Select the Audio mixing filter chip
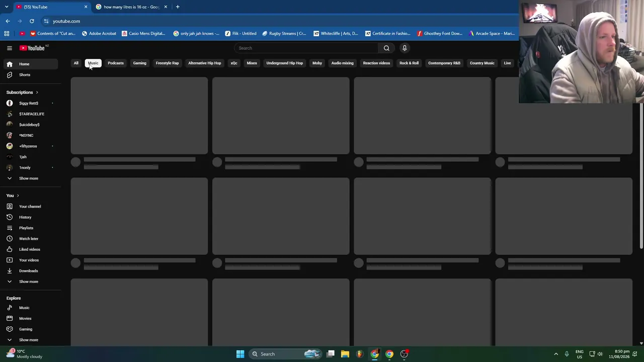Viewport: 644px width, 362px height. pyautogui.click(x=343, y=63)
